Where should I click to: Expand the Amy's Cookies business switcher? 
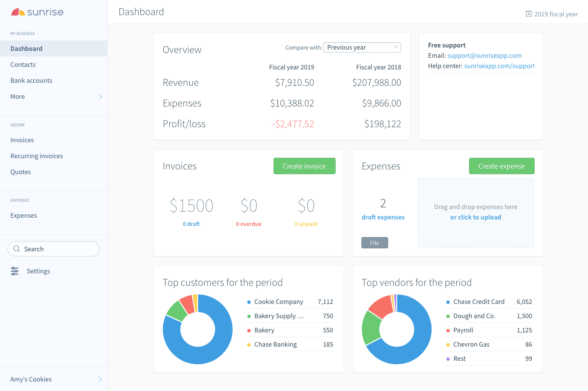click(100, 379)
